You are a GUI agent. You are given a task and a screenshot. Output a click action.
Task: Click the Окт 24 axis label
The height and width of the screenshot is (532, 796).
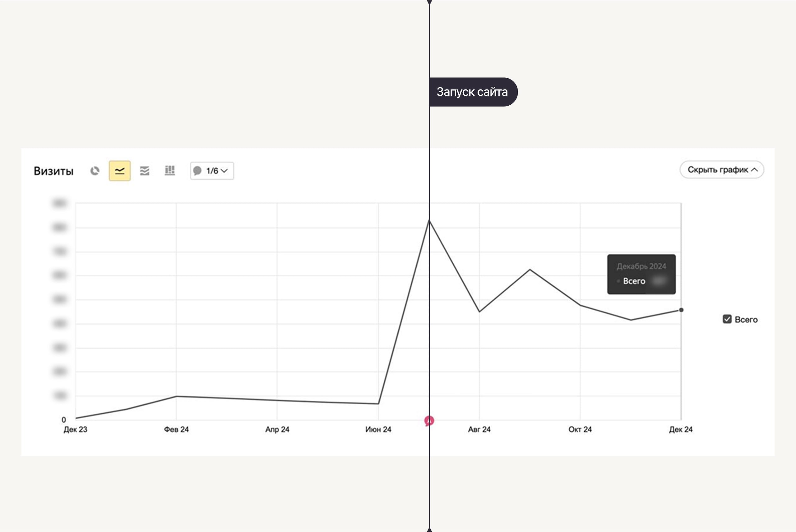(580, 430)
